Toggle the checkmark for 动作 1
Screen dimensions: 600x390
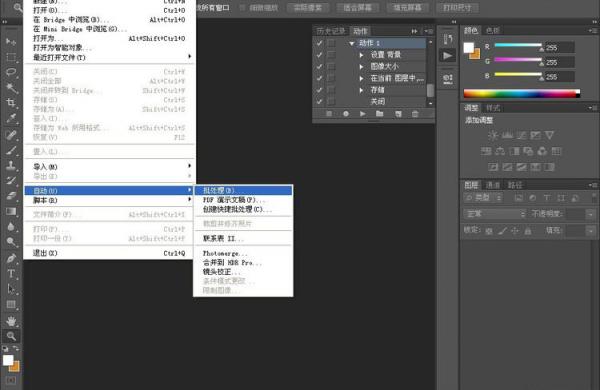pos(319,43)
